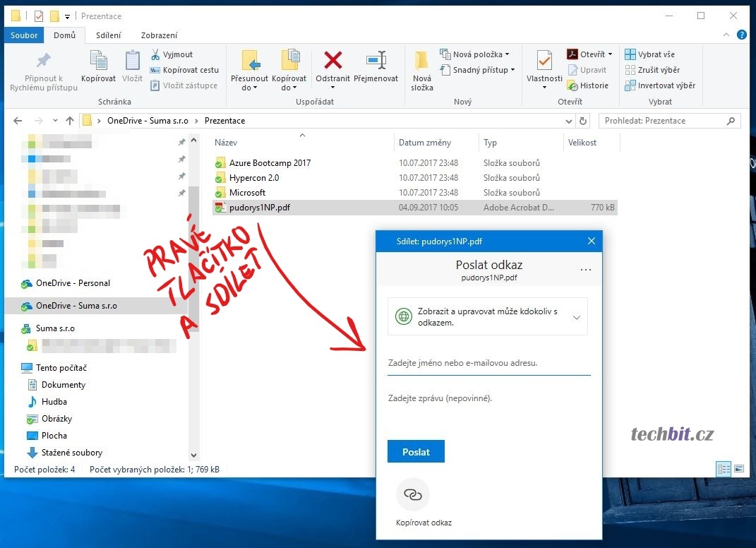Click the Vlastnosti properties icon
Viewport: 756px width, 548px height.
pyautogui.click(x=544, y=61)
